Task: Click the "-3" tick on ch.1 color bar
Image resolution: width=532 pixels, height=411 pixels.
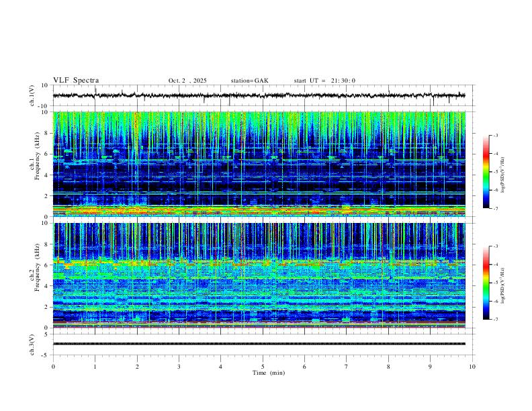Action: point(496,136)
